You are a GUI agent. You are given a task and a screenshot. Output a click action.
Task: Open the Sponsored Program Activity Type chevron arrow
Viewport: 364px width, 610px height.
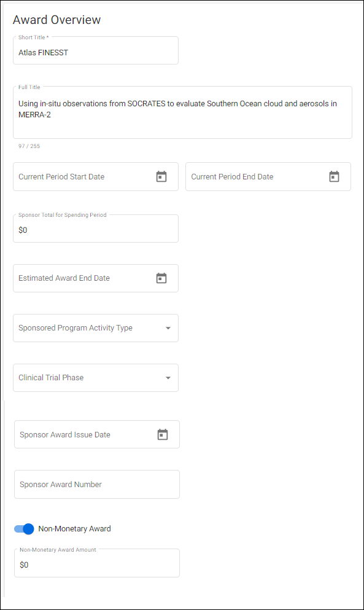tap(168, 328)
